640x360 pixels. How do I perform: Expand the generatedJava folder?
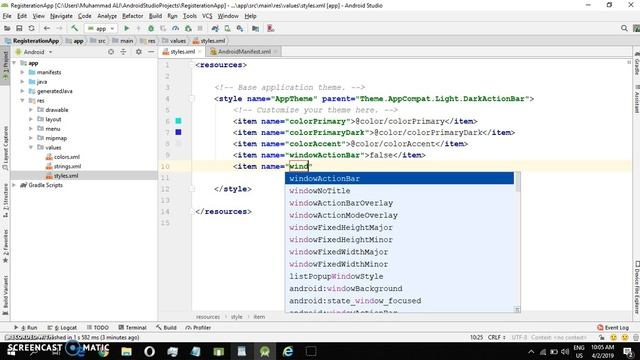[x=22, y=91]
